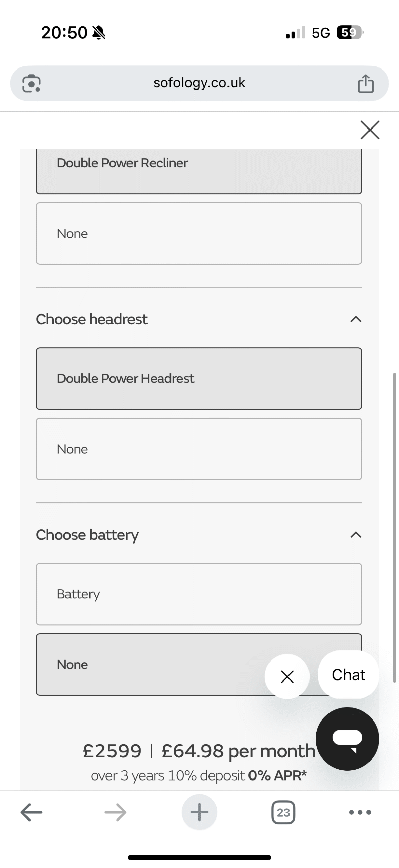
Task: Open the black chat widget icon
Action: pos(347,739)
